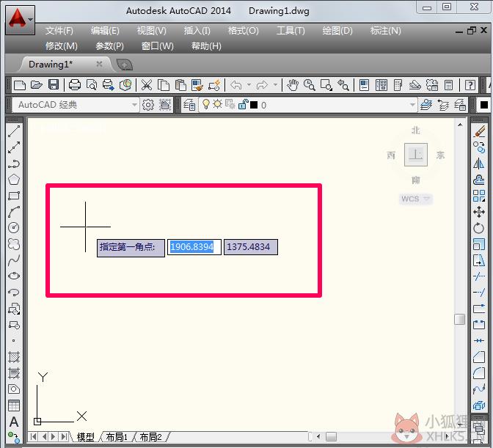Select the Offset tool

coord(479,180)
